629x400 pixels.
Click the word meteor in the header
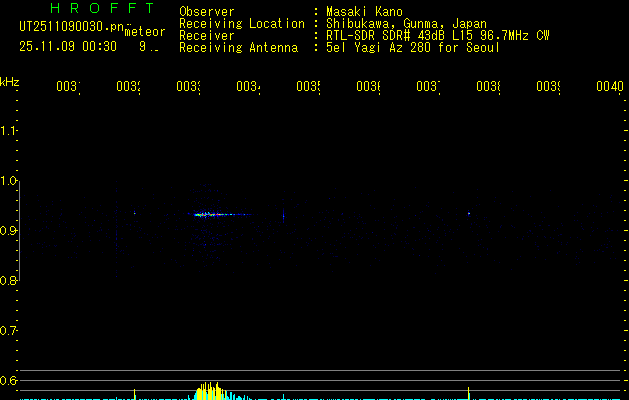[x=145, y=32]
